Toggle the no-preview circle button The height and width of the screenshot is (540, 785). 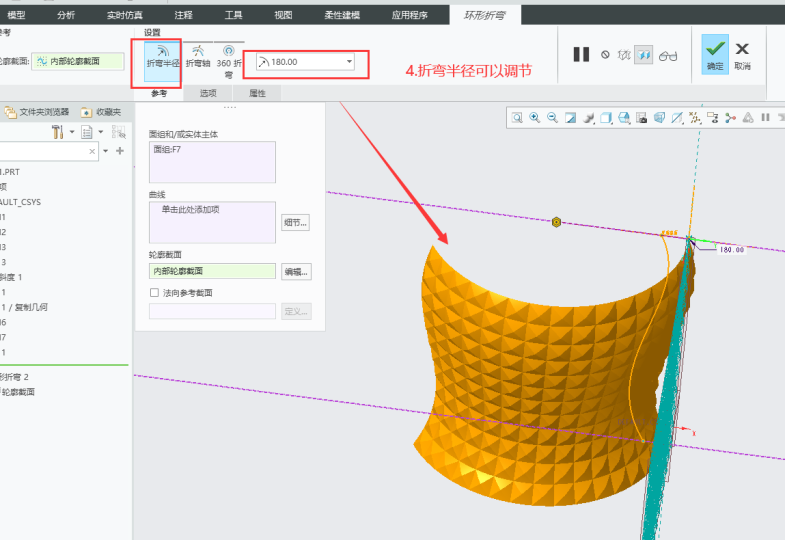(605, 55)
